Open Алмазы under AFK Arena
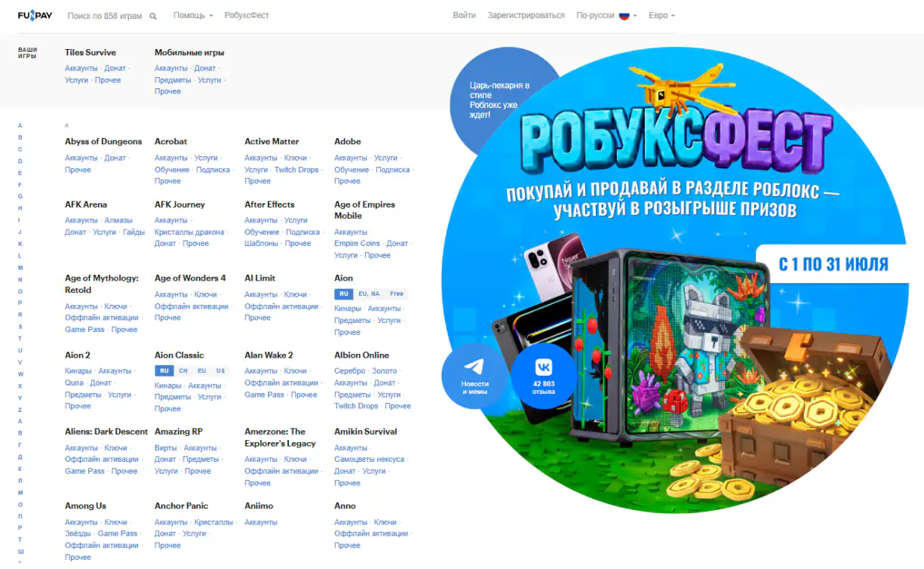Screen dimensions: 924x569 [118, 220]
